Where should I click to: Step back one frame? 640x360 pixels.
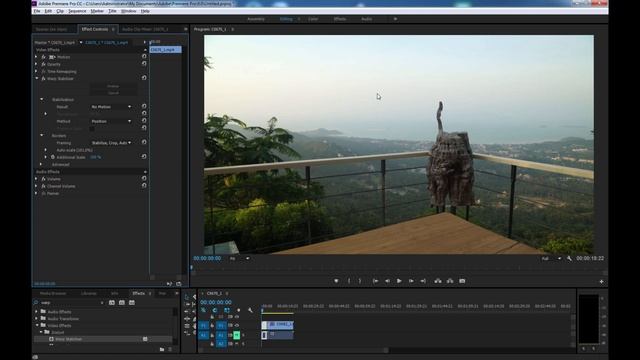click(387, 281)
